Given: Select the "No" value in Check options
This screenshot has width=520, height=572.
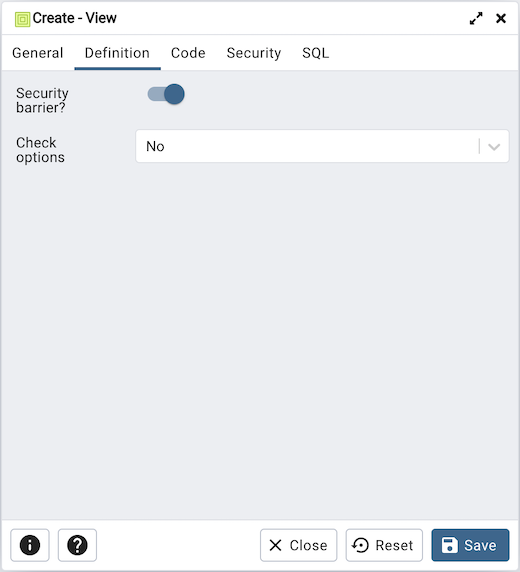Looking at the screenshot, I should click(x=155, y=146).
